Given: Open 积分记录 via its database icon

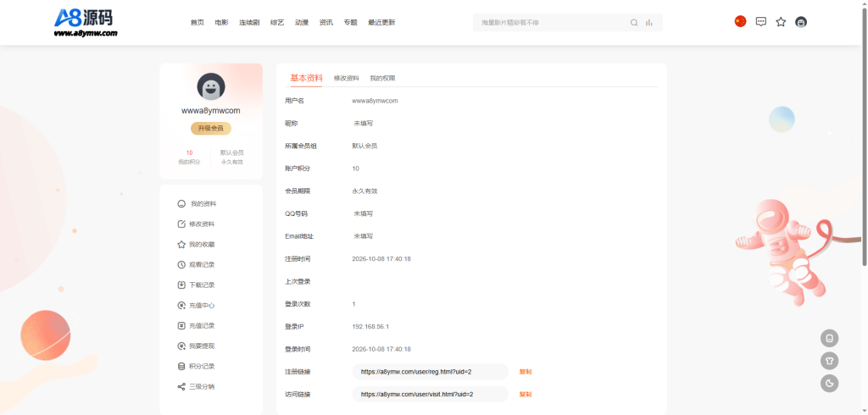Looking at the screenshot, I should pos(181,367).
